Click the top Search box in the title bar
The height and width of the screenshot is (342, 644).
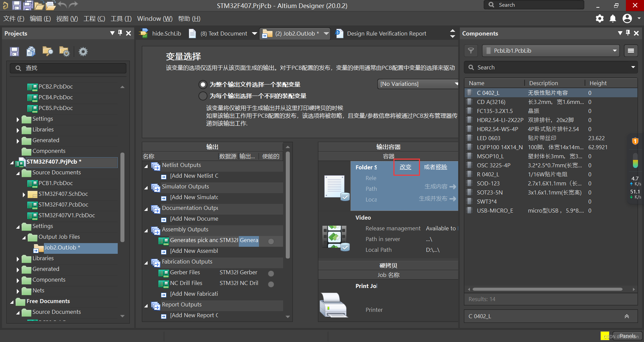pyautogui.click(x=534, y=5)
